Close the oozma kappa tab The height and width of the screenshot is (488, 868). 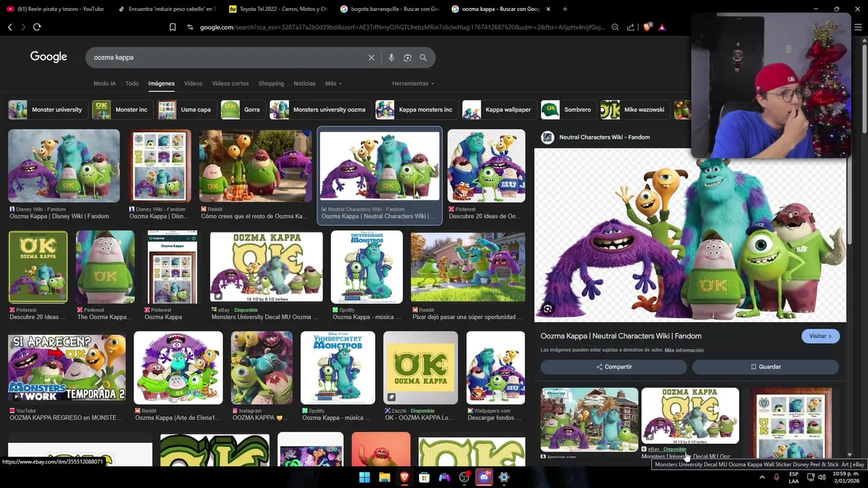pos(548,9)
